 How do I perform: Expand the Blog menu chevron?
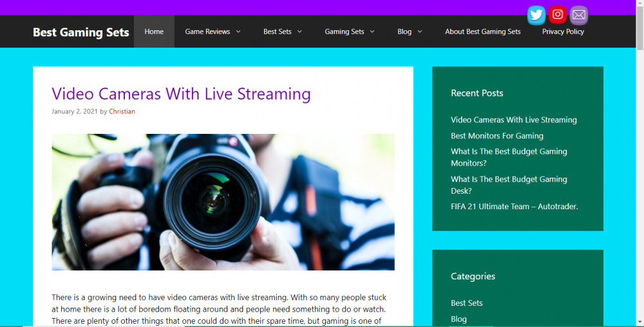click(x=420, y=32)
